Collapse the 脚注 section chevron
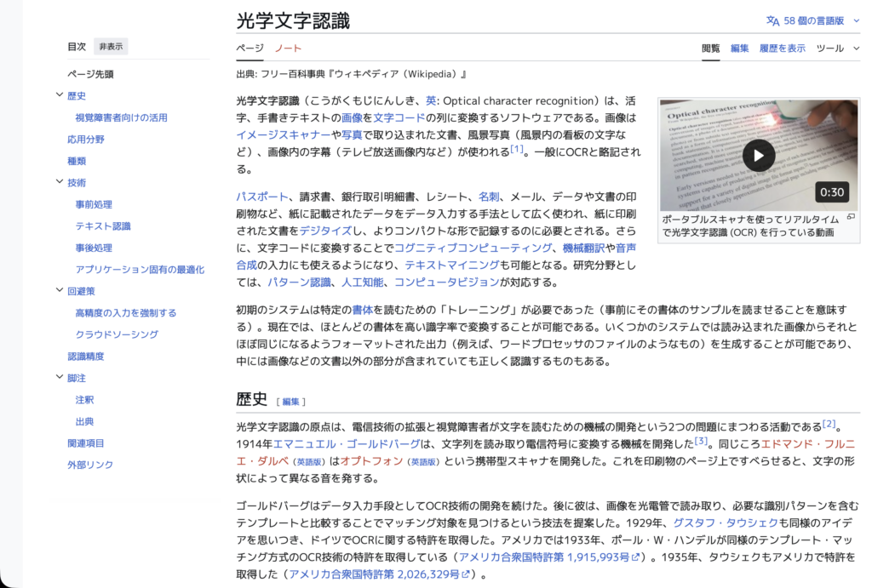 pos(60,378)
